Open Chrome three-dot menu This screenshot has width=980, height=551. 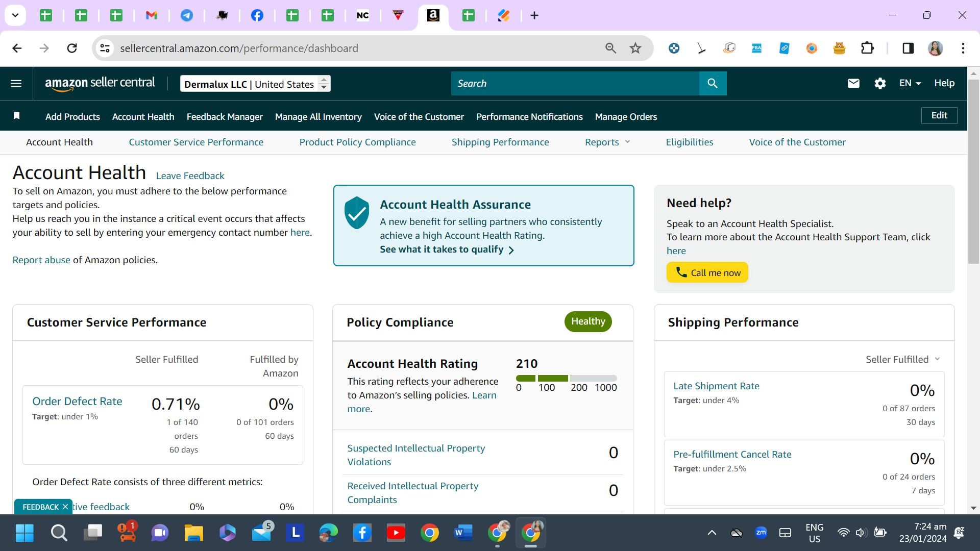pyautogui.click(x=963, y=48)
